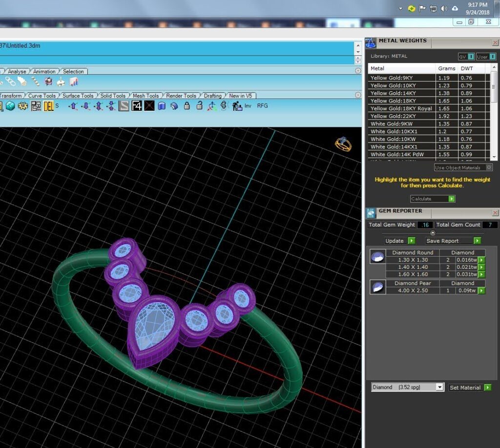Open the lower tab row settings gear
Viewport: 500px width, 448px height.
(358, 95)
